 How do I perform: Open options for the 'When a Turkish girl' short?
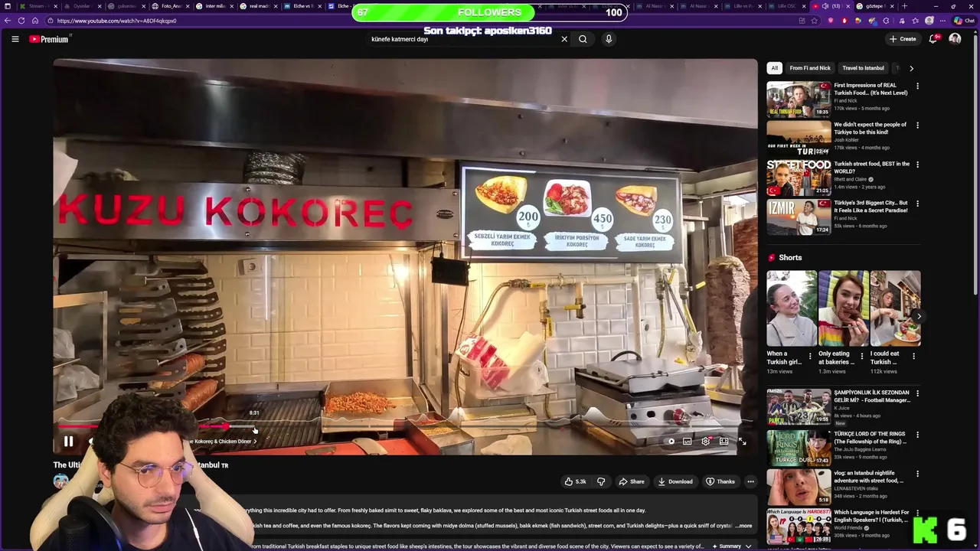(x=810, y=357)
